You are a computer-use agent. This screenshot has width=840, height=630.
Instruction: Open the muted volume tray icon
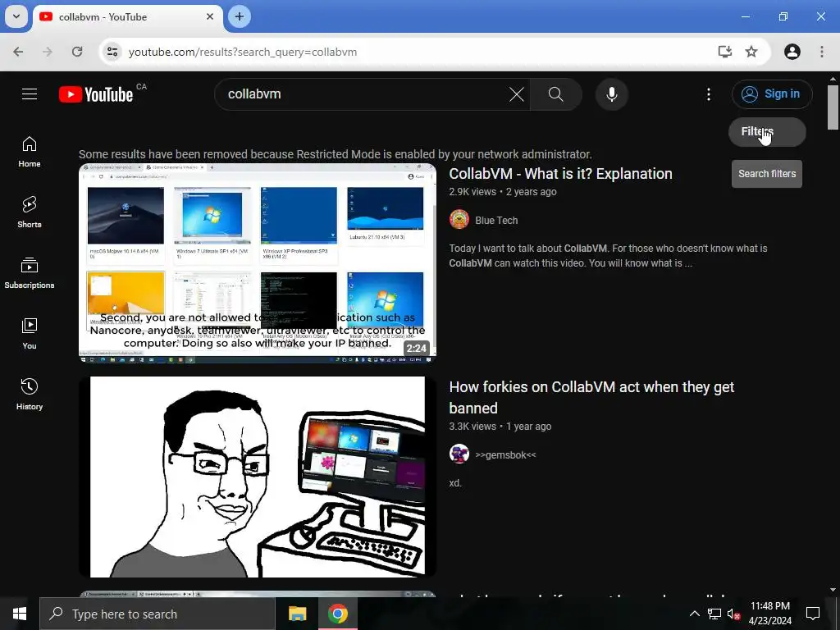[733, 614]
